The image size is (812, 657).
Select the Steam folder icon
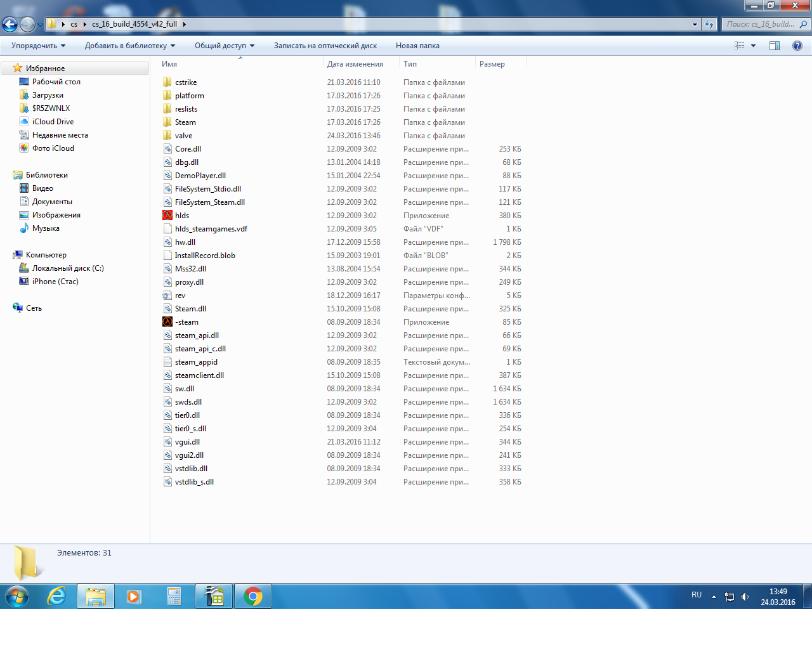coord(167,122)
